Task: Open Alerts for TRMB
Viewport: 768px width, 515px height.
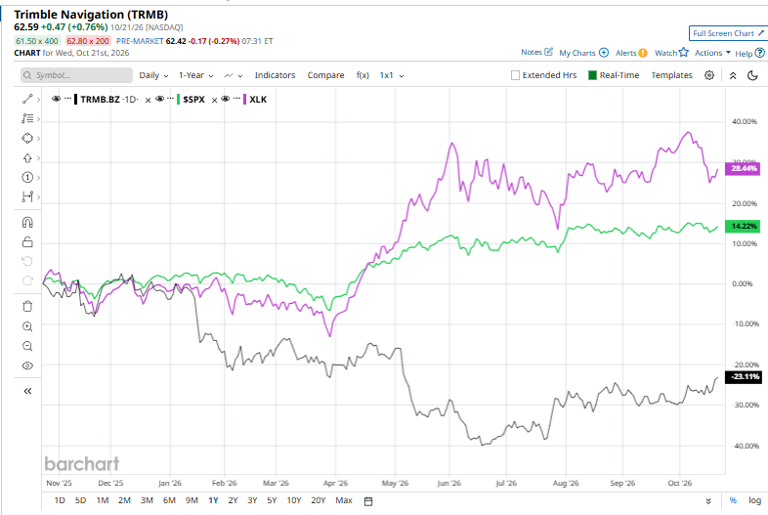Action: pyautogui.click(x=631, y=53)
